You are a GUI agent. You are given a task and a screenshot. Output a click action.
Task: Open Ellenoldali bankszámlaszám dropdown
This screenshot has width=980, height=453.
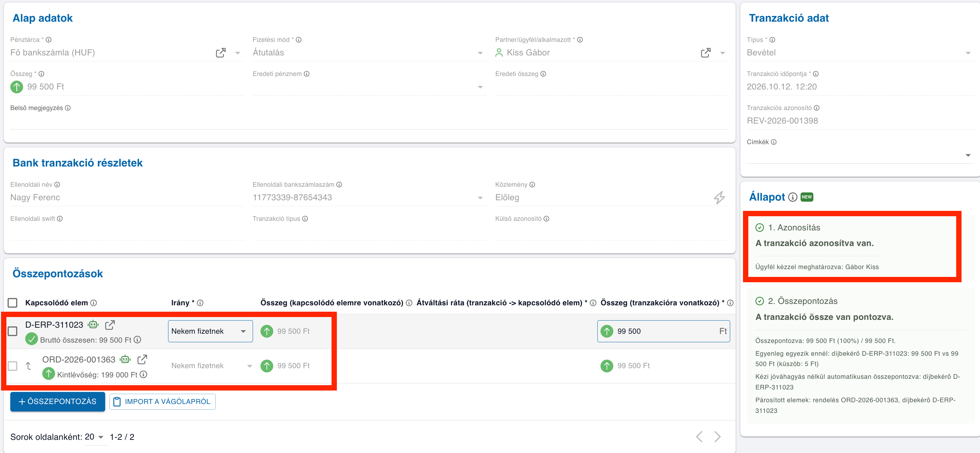tap(480, 198)
